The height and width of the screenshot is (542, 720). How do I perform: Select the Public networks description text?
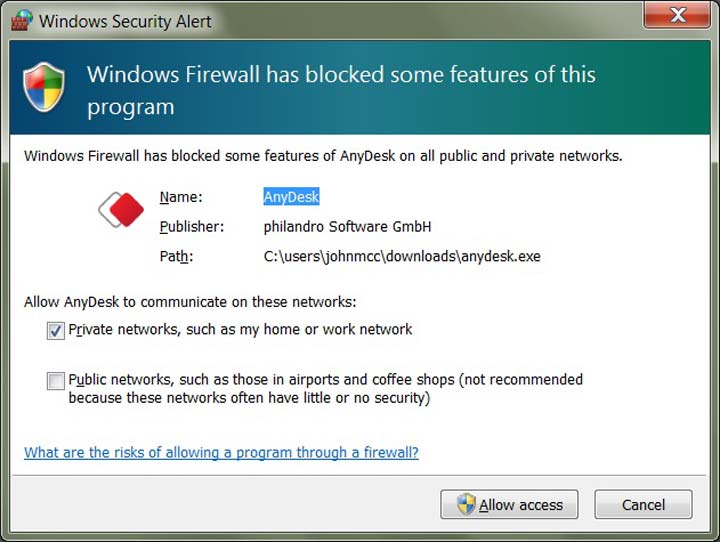[x=325, y=389]
